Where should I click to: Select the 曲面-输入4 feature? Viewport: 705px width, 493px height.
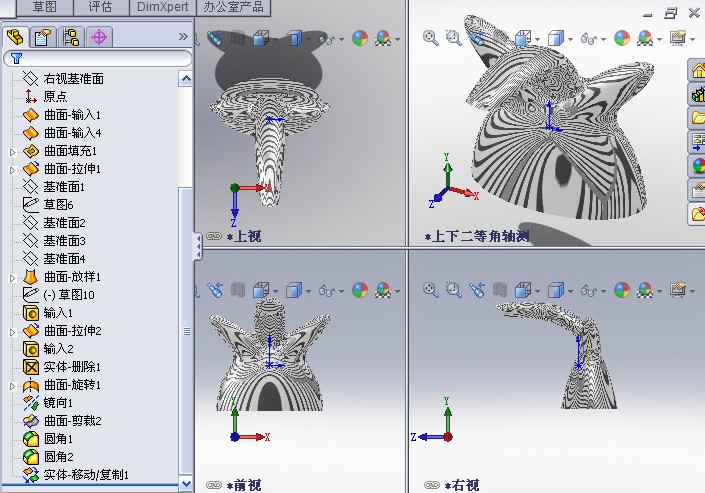pos(72,133)
